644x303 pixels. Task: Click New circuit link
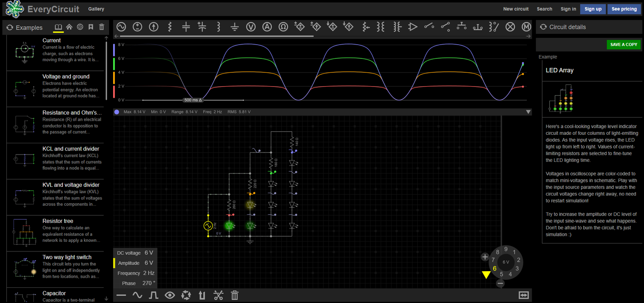click(516, 9)
